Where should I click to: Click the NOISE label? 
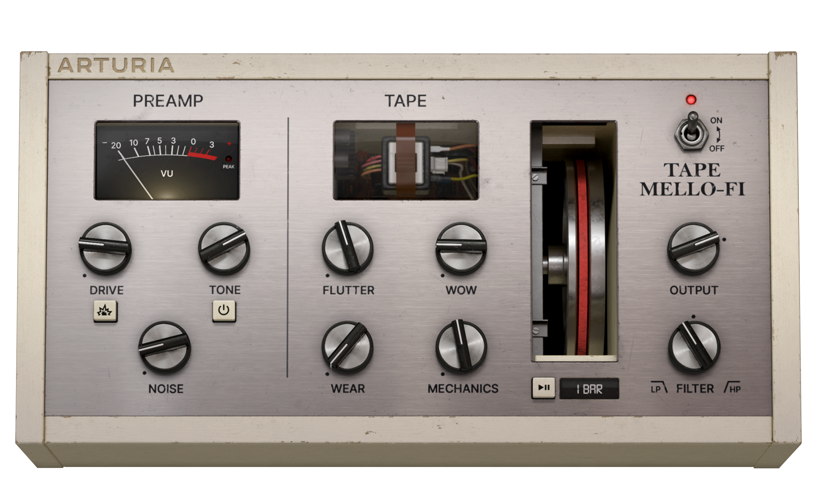pos(166,389)
